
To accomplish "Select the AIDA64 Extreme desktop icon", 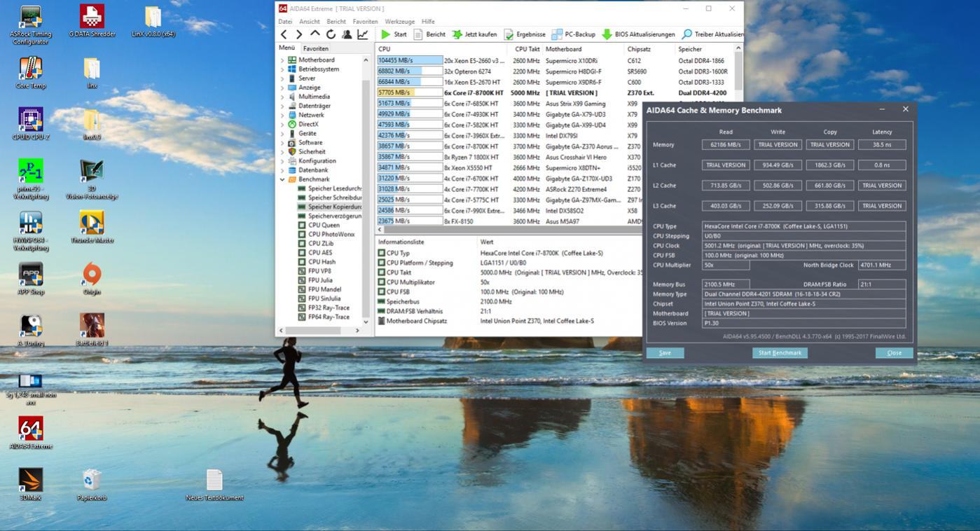I will (30, 434).
